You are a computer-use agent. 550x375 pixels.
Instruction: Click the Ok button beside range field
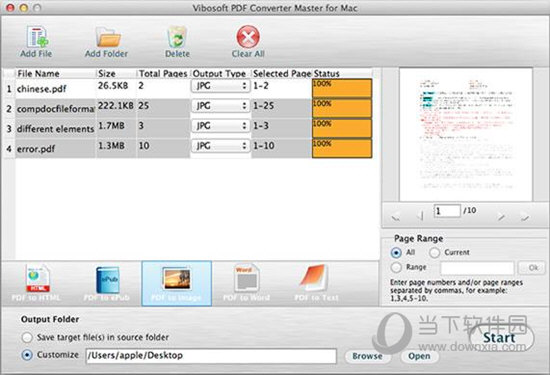tap(532, 268)
